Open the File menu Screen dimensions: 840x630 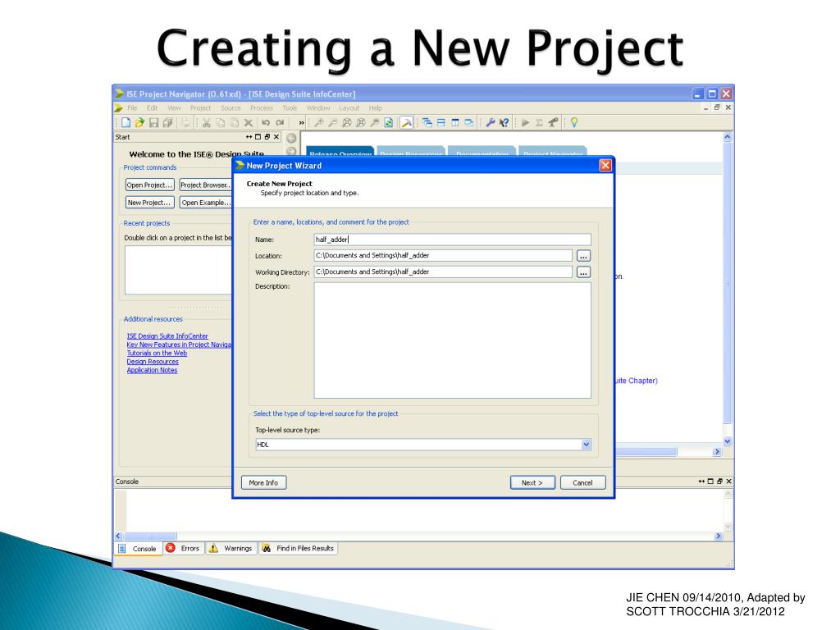[132, 107]
